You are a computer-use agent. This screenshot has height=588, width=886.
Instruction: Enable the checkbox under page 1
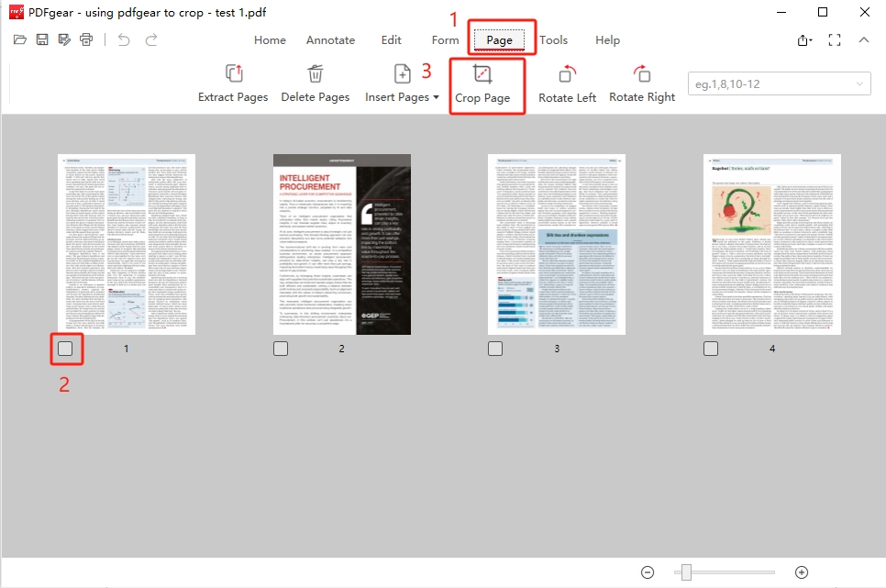[x=66, y=349]
